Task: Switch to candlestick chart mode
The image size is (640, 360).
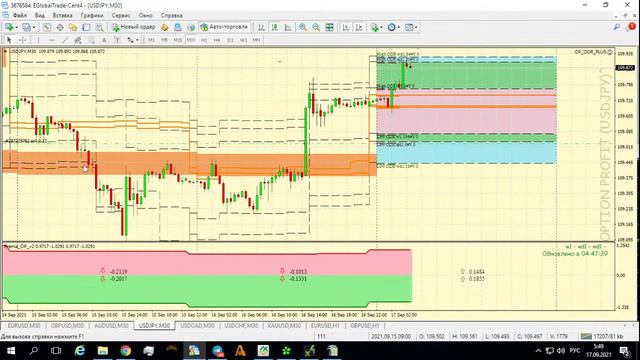Action: [275, 27]
